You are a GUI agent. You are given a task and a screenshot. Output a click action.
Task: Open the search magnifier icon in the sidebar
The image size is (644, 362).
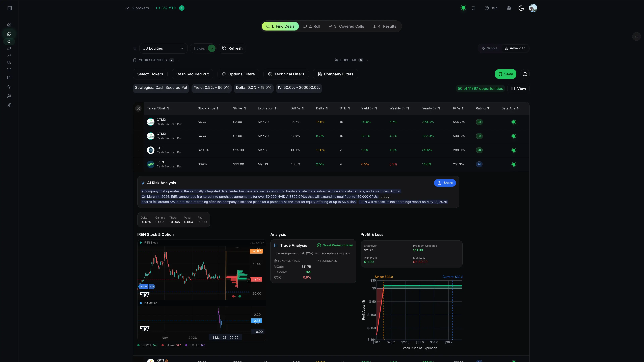pos(9,42)
